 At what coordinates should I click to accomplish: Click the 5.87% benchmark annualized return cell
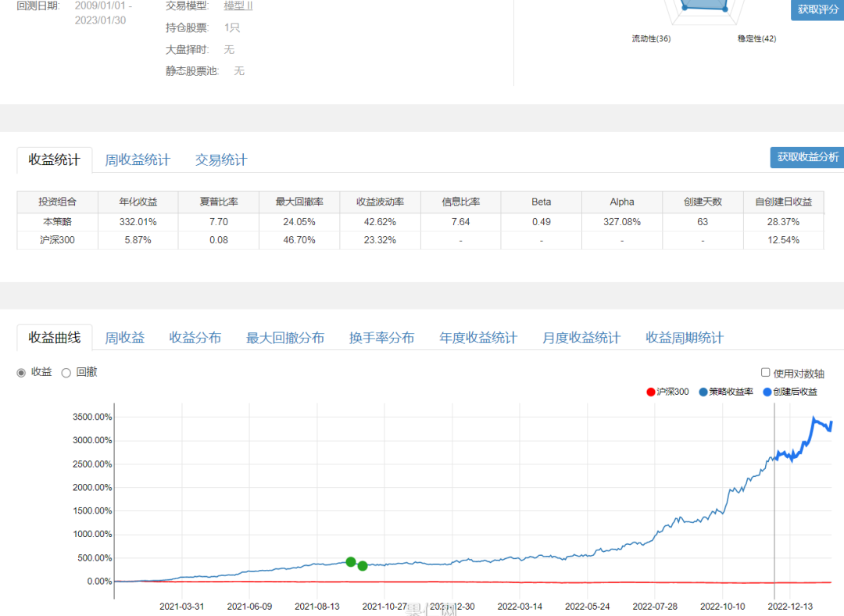(138, 240)
